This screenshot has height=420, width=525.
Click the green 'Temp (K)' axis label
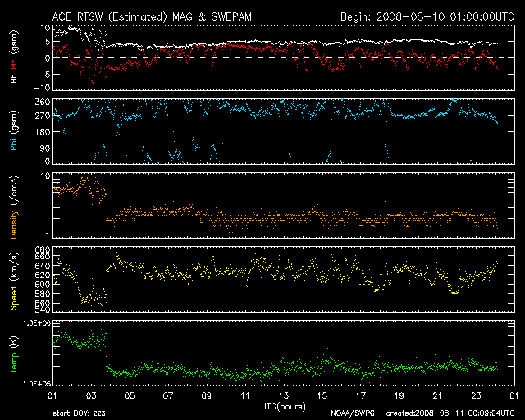pyautogui.click(x=14, y=355)
